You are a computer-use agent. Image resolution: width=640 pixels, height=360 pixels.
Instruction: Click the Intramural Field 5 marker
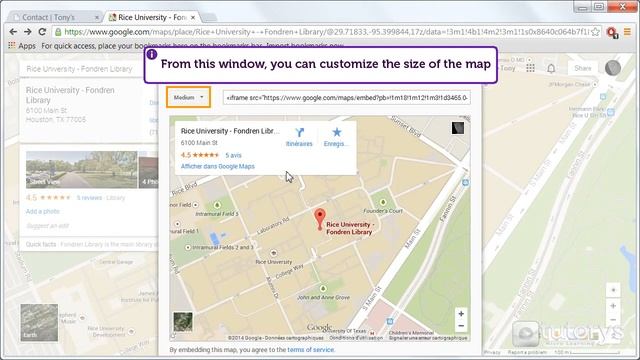pos(217,205)
